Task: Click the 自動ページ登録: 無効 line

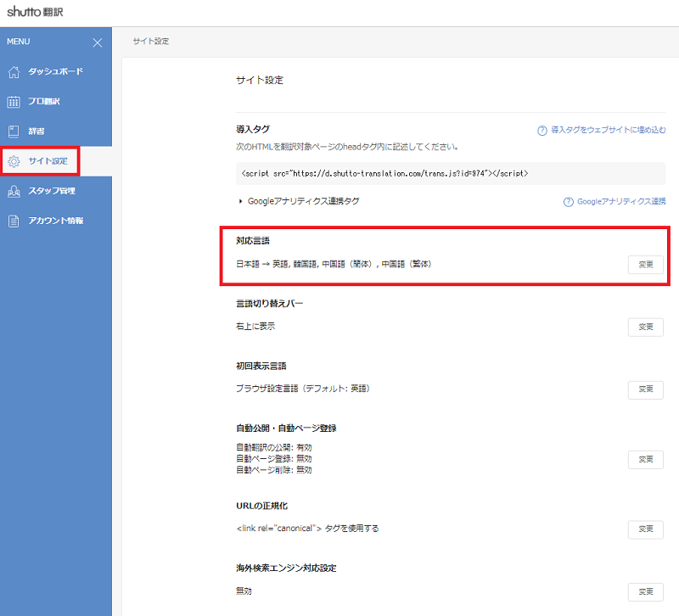Action: [273, 459]
